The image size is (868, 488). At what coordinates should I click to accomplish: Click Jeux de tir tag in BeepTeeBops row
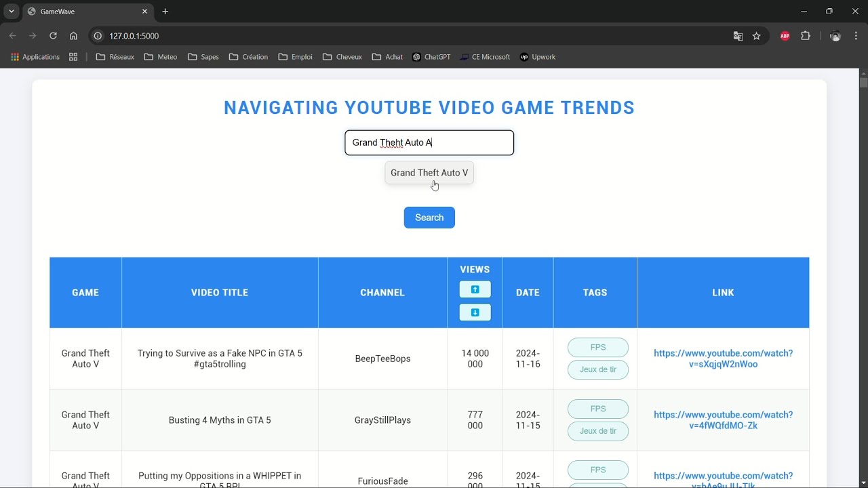(598, 370)
